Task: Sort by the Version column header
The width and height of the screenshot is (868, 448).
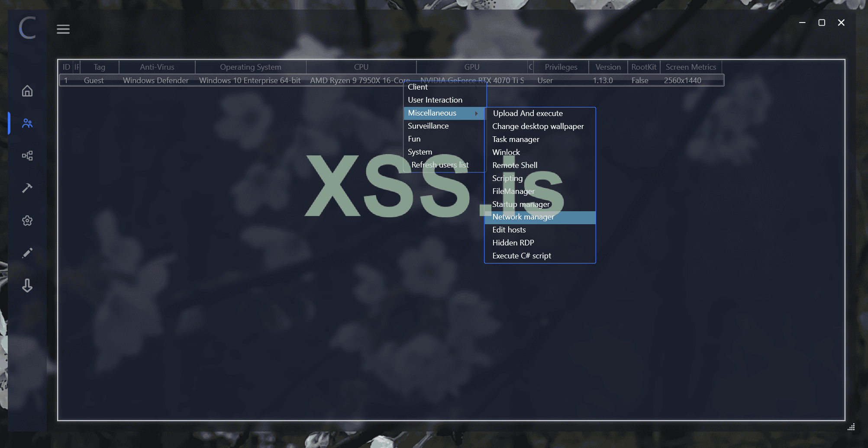Action: point(608,67)
